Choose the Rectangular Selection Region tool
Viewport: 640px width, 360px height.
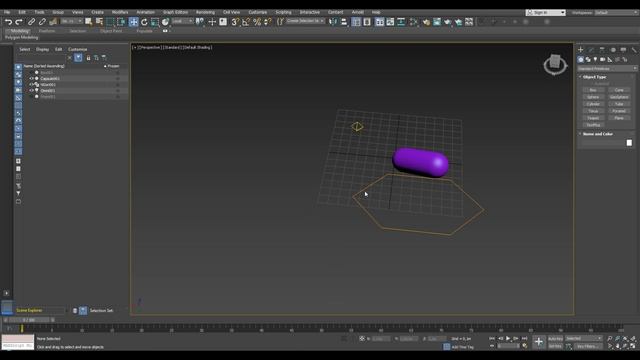[110, 22]
